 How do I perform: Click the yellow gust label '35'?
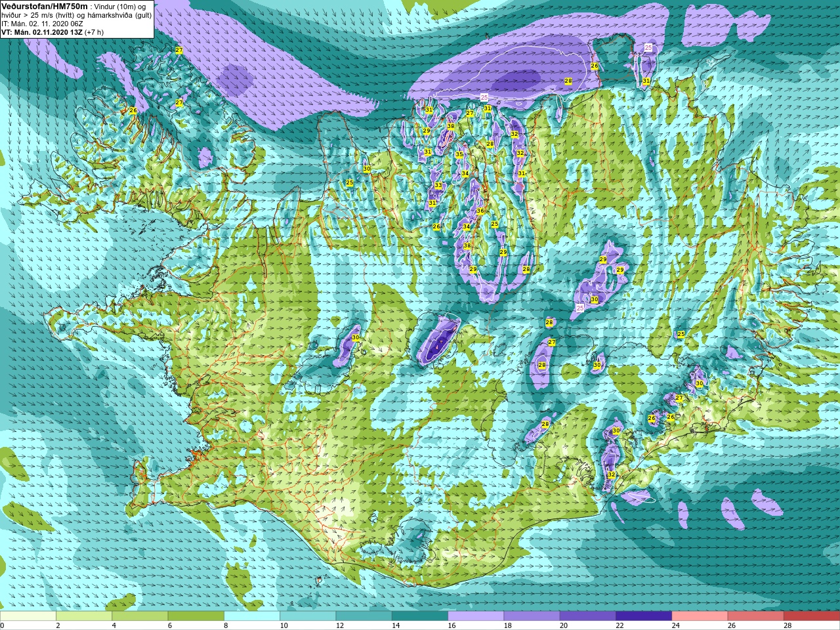point(459,155)
